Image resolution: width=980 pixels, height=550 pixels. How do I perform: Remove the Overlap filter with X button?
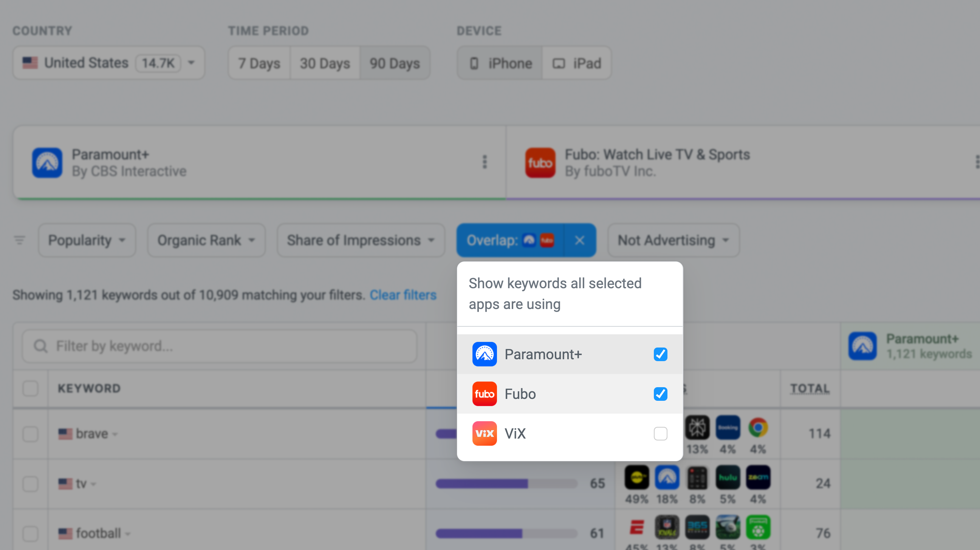click(579, 240)
